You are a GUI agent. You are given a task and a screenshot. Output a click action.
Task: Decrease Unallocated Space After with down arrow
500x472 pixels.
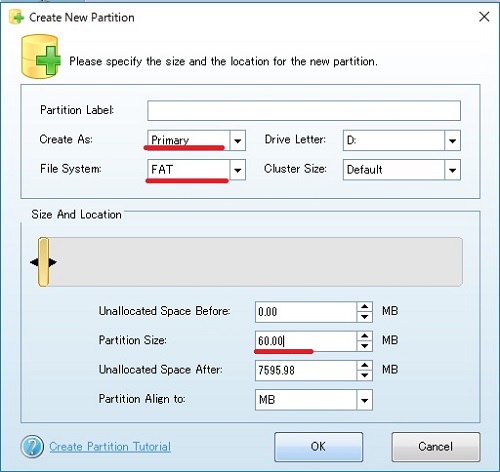[364, 376]
